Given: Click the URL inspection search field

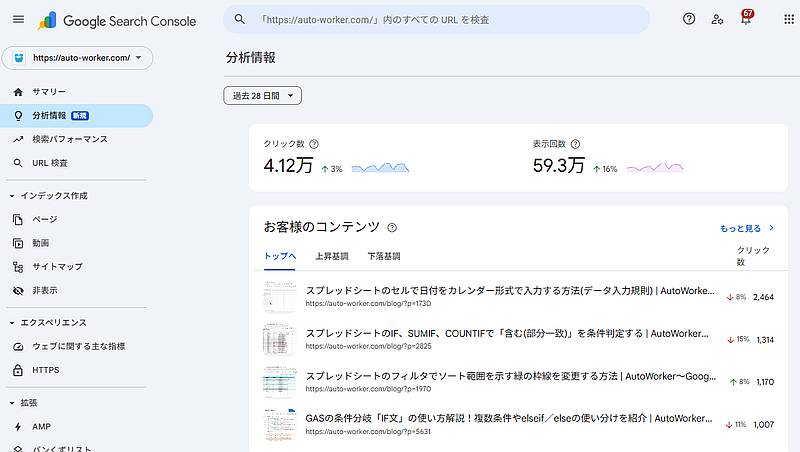Looking at the screenshot, I should tap(436, 19).
